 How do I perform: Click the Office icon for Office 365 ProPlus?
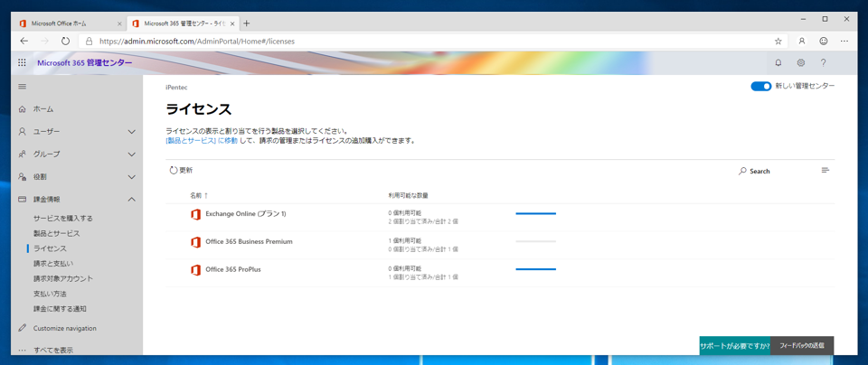click(195, 270)
